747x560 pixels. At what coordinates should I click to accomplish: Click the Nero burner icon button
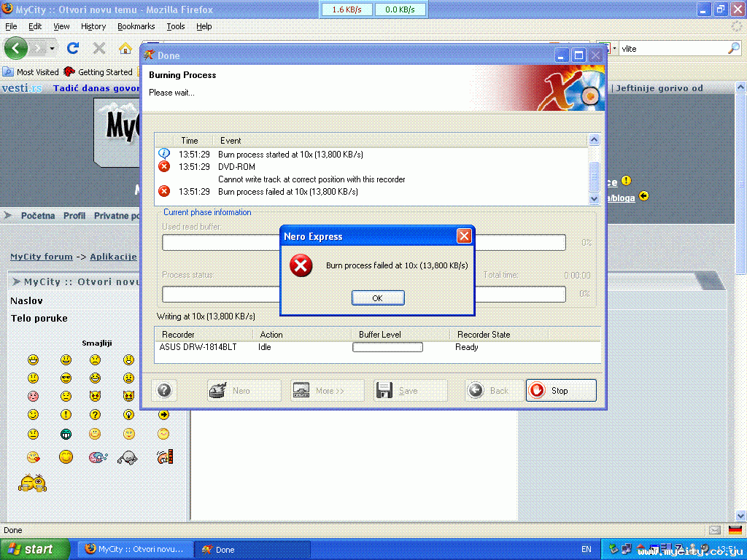(244, 391)
